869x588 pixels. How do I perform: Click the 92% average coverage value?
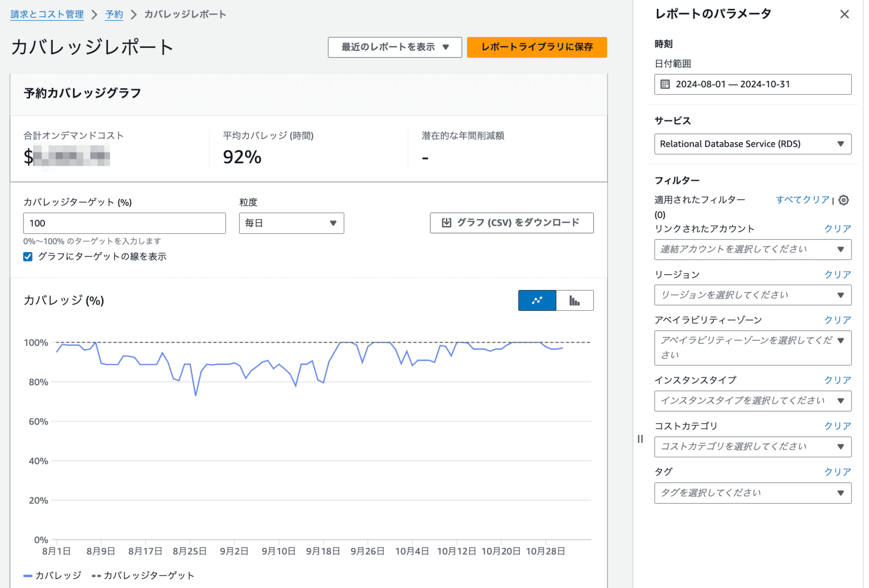tap(242, 157)
